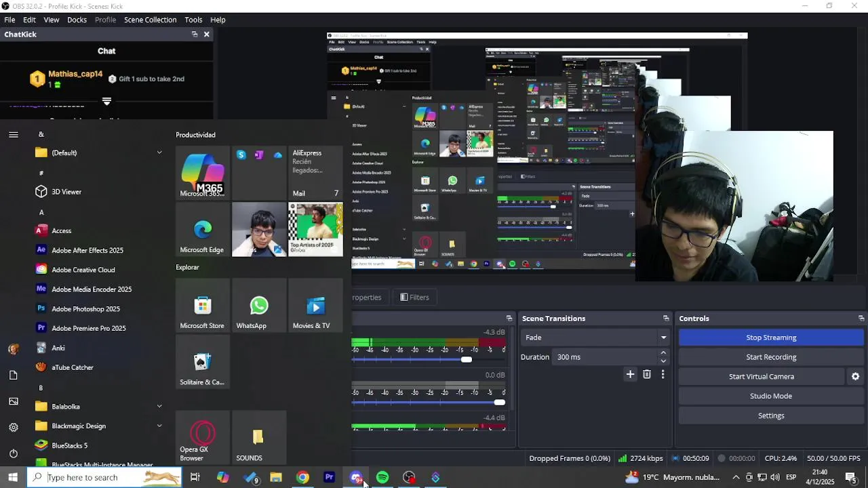Click the chat collapse arrow below leaderboard
868x488 pixels.
point(106,101)
